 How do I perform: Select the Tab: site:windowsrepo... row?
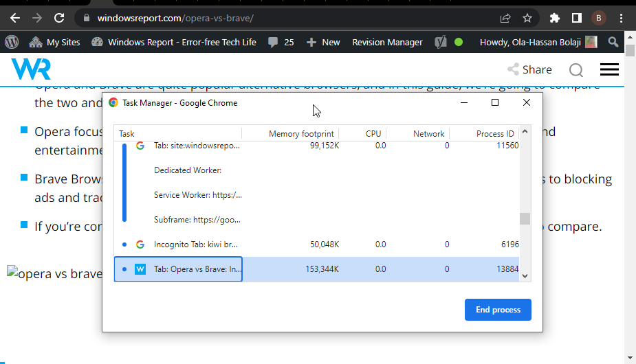[x=316, y=146]
